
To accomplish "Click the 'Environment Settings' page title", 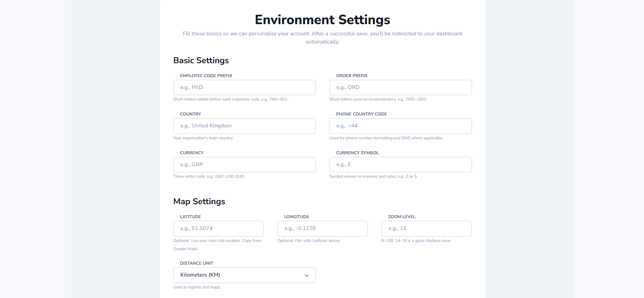I will [x=322, y=20].
